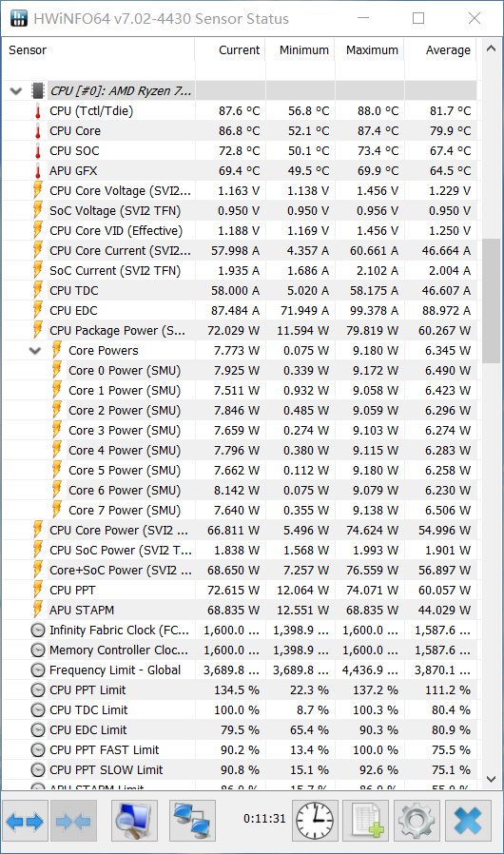Click the vertical scrollbar thumb

(x=491, y=301)
